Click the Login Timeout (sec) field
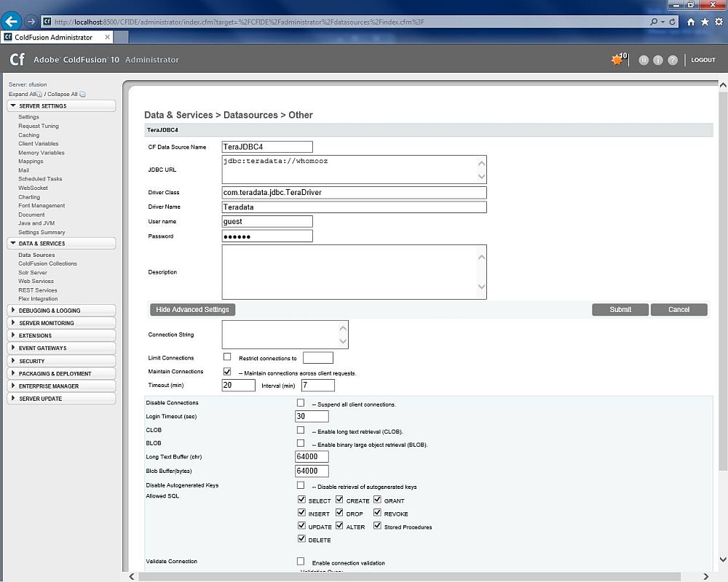728x582 pixels. [312, 416]
